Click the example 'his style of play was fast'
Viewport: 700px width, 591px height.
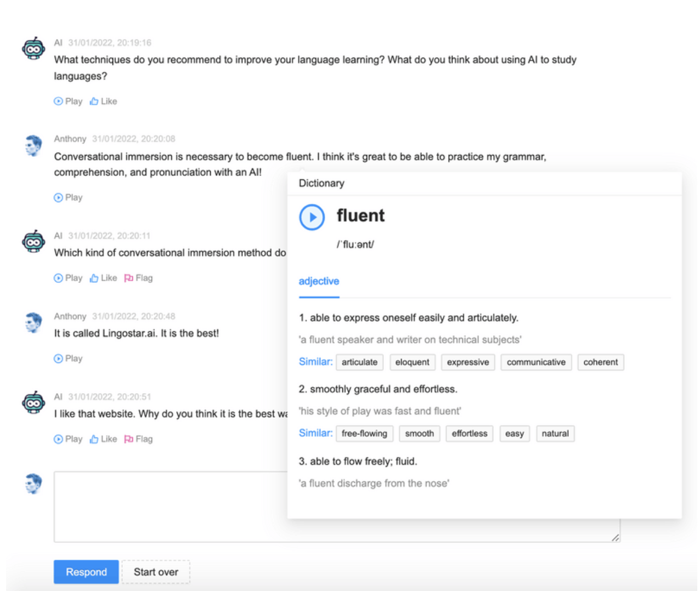[x=380, y=411]
